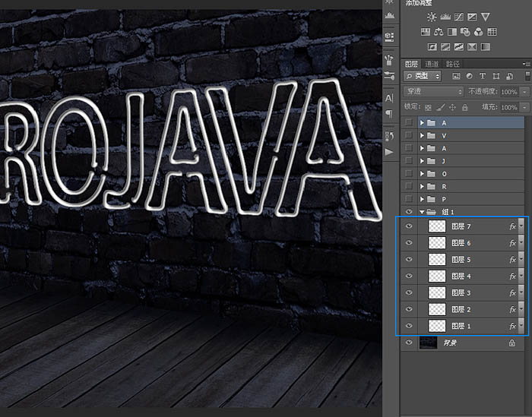
Task: Select the 图层 2 thumbnail
Action: tap(437, 309)
